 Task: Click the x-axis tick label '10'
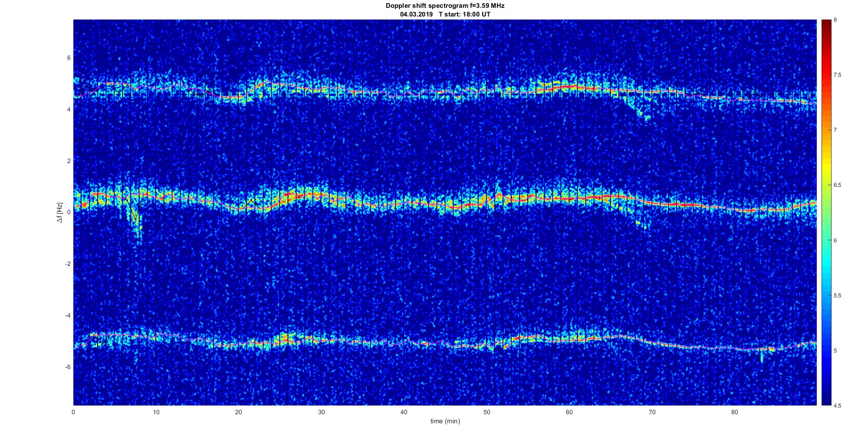(156, 412)
